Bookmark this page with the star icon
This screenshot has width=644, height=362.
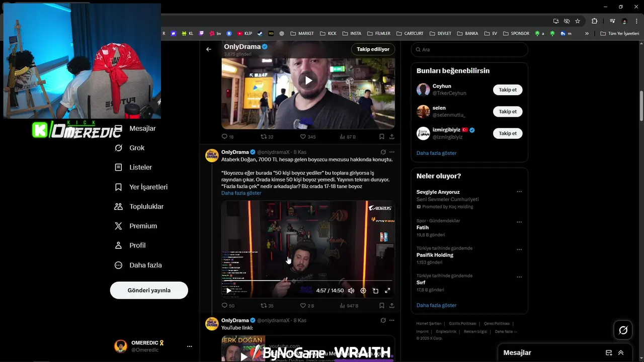578,21
